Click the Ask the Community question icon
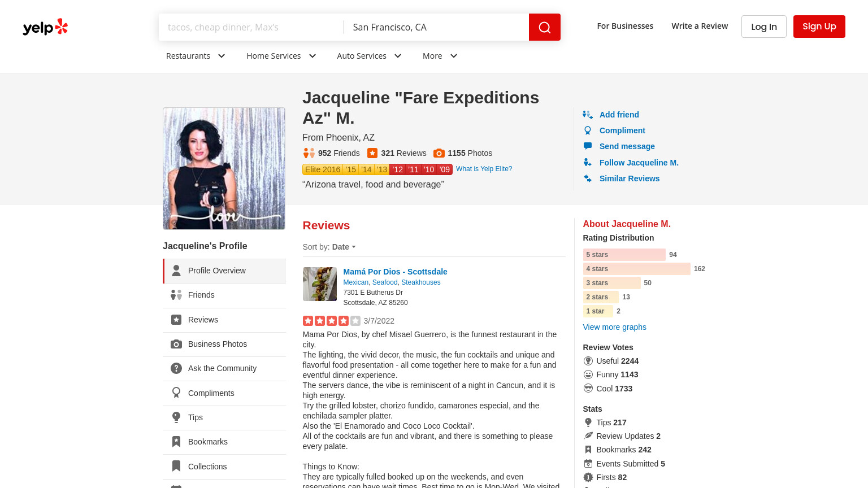868x488 pixels. click(x=176, y=368)
